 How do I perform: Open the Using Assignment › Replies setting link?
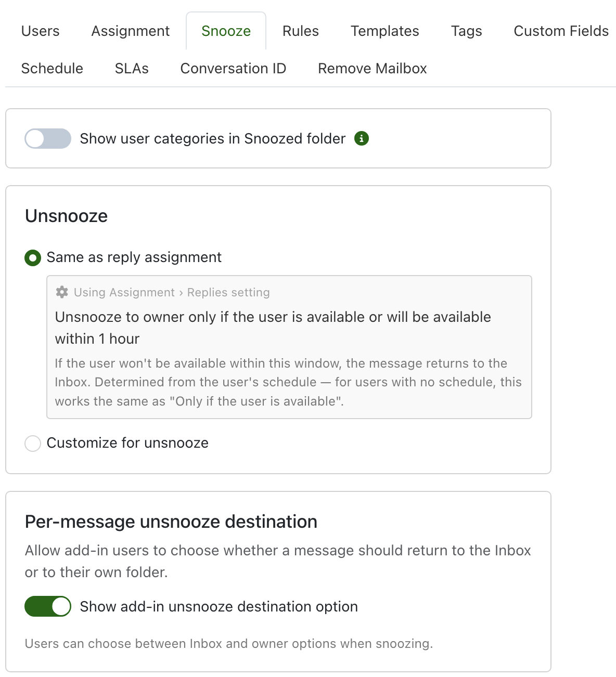(172, 292)
